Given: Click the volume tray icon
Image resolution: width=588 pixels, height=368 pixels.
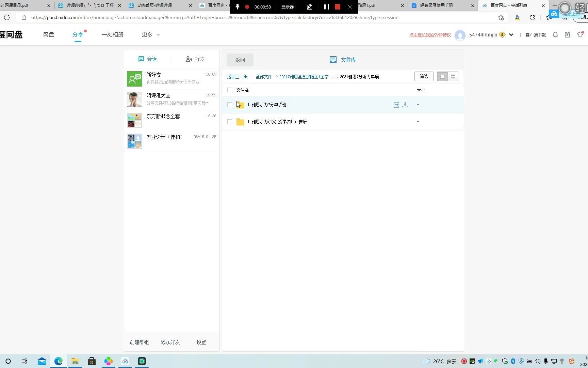Looking at the screenshot, I should (538, 361).
